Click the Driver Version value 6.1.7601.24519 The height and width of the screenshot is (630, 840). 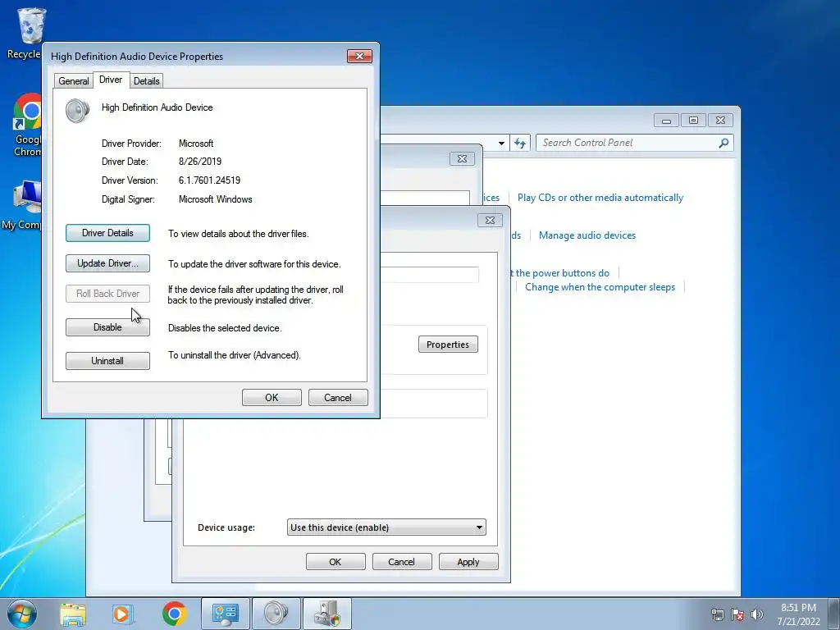pyautogui.click(x=209, y=180)
